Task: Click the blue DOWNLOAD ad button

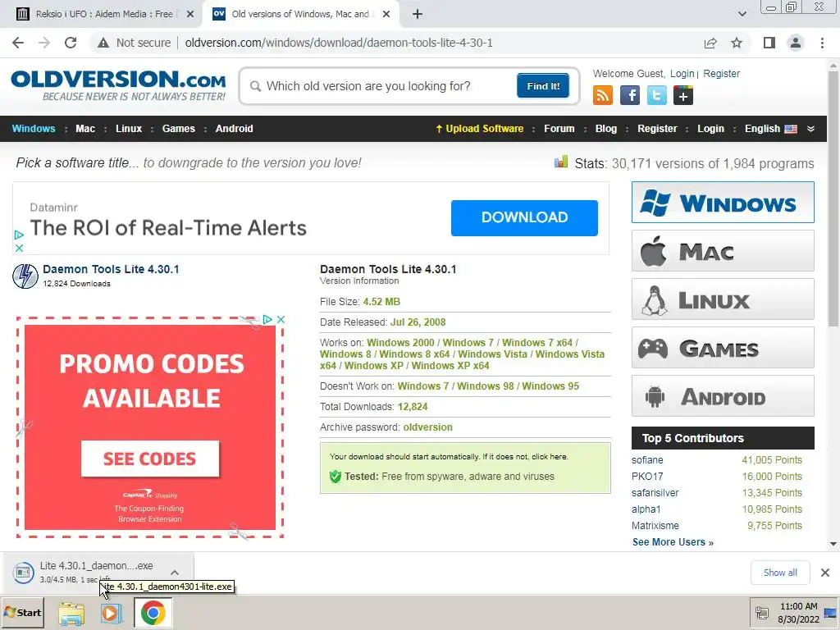Action: click(x=524, y=217)
